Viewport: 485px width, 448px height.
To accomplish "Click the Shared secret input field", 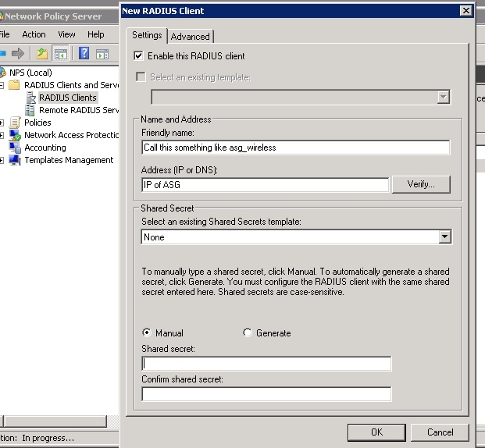I will 266,364.
